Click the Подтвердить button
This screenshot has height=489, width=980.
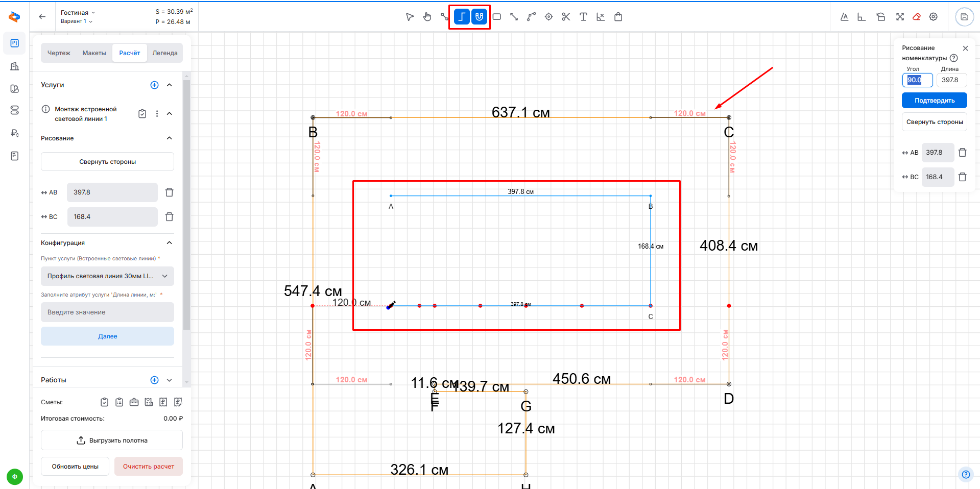coord(934,101)
